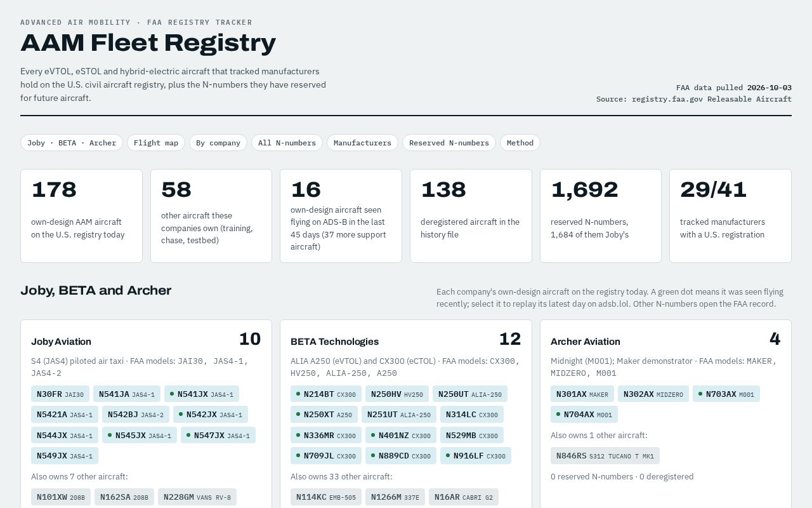Select the N5421A JAS4-1 chip
Viewport: 812px width, 508px height.
point(65,415)
